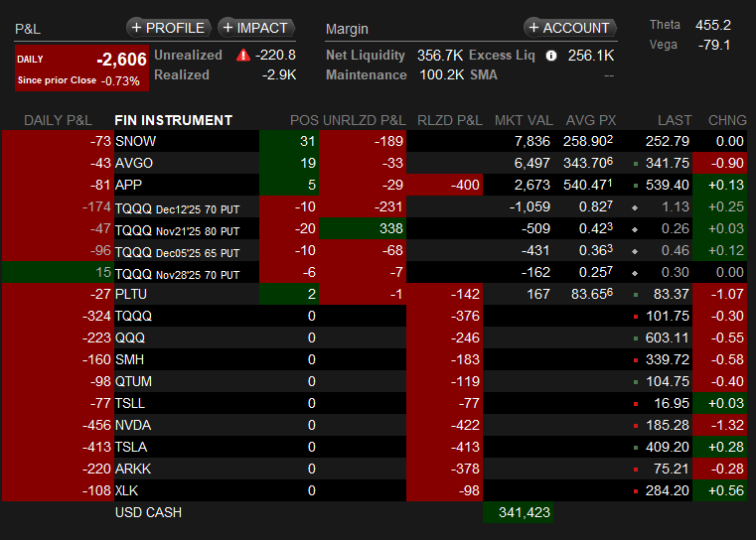
Task: Select the APP instrument row
Action: (x=375, y=185)
